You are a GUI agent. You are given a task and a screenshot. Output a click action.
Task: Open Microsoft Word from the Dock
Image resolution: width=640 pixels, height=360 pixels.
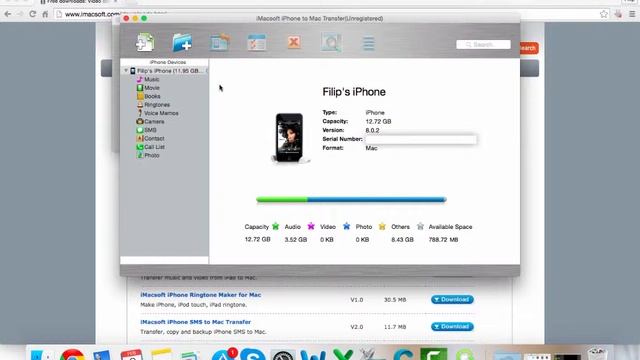click(313, 354)
